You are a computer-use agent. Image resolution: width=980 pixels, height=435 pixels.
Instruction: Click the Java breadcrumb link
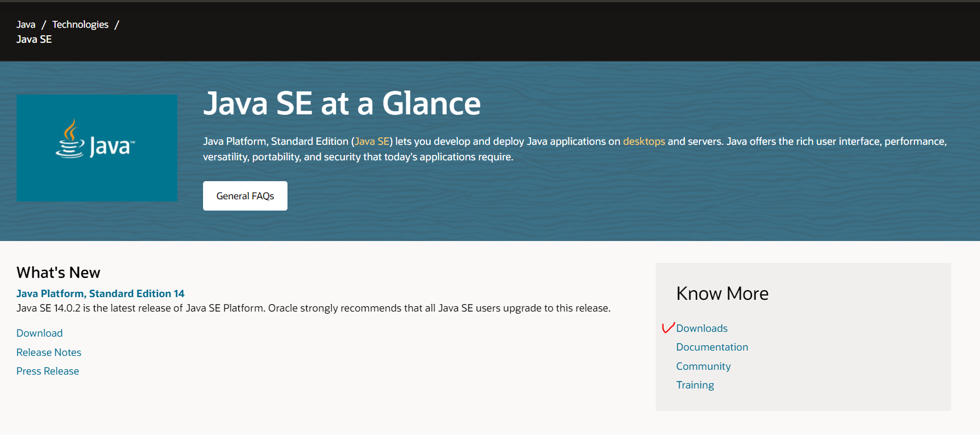click(26, 25)
